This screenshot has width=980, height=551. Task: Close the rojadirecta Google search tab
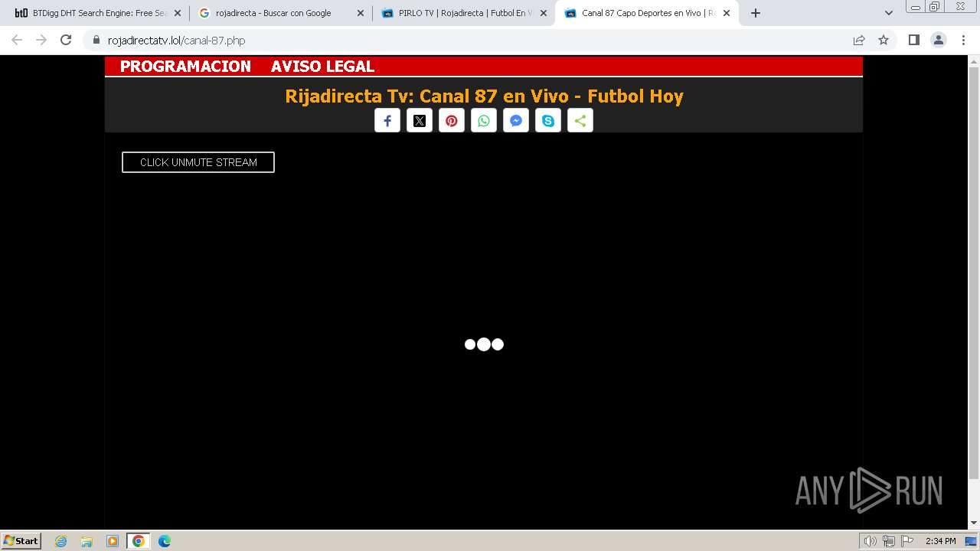click(361, 13)
